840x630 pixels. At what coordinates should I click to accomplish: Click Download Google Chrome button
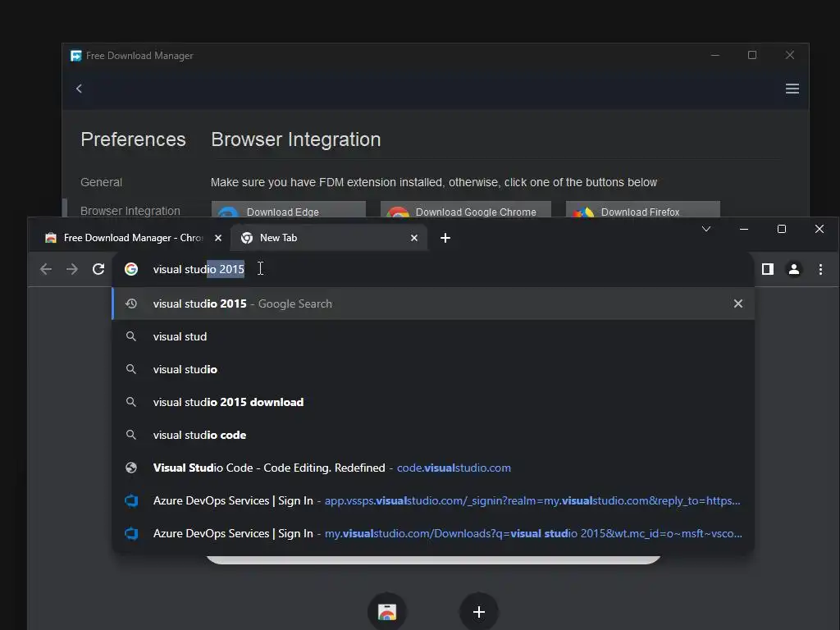click(x=466, y=209)
